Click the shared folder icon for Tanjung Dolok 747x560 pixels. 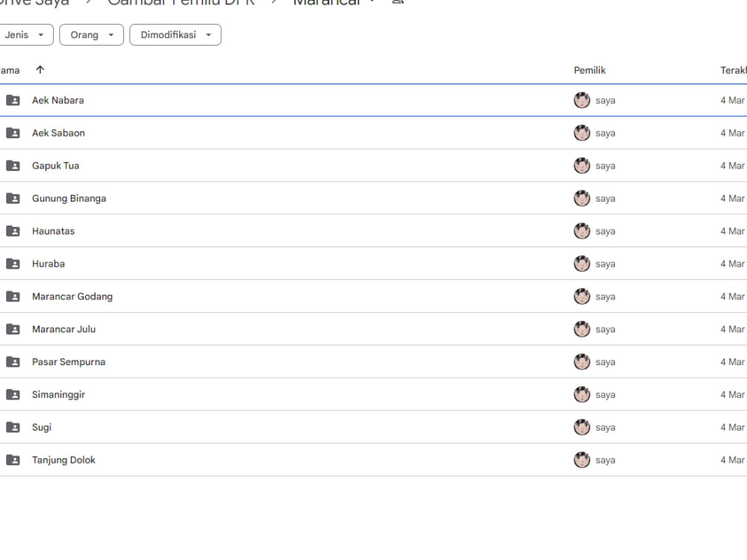(13, 460)
